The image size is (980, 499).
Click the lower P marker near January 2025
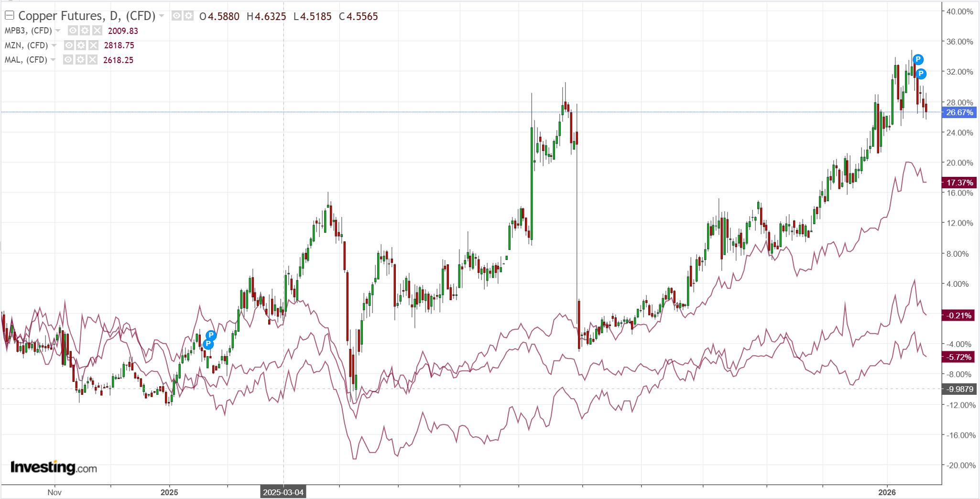coord(208,344)
